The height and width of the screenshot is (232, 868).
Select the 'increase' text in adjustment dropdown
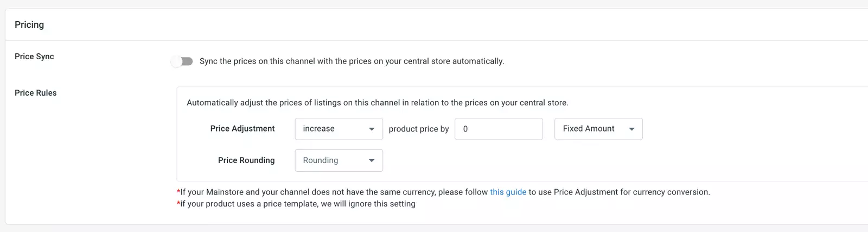point(318,129)
